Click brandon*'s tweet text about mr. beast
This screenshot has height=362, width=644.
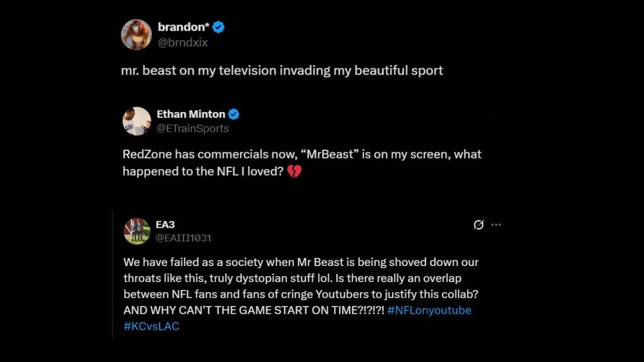282,70
